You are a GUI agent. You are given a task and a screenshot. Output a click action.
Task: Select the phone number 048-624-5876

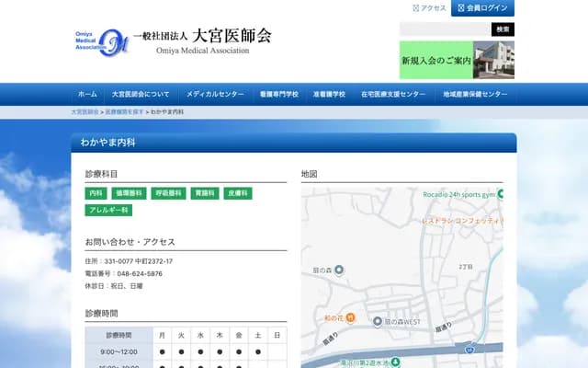(140, 274)
